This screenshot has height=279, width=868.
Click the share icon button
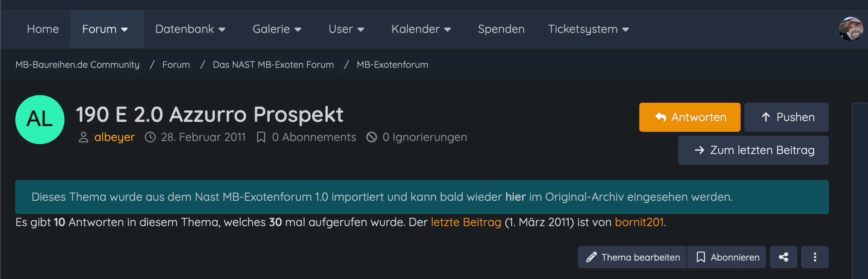point(783,257)
